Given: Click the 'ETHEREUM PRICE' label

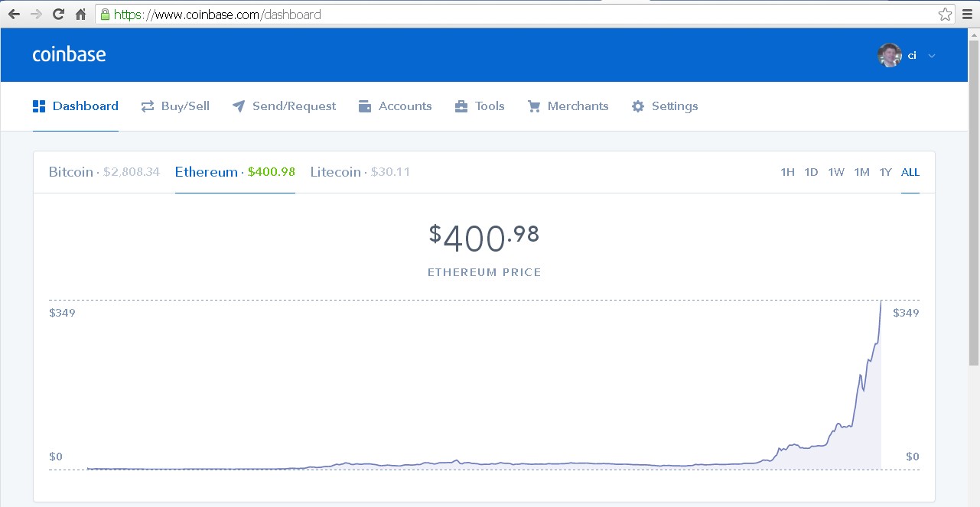Looking at the screenshot, I should [x=484, y=272].
